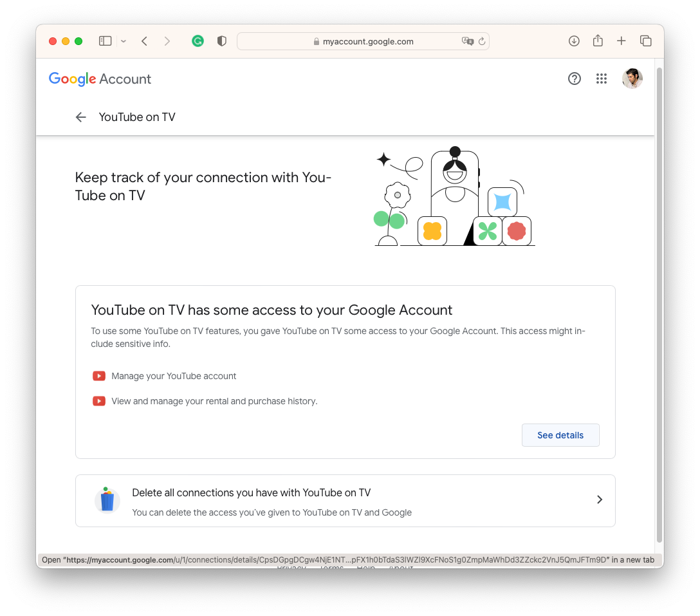
Task: Click the See details button
Action: [560, 435]
